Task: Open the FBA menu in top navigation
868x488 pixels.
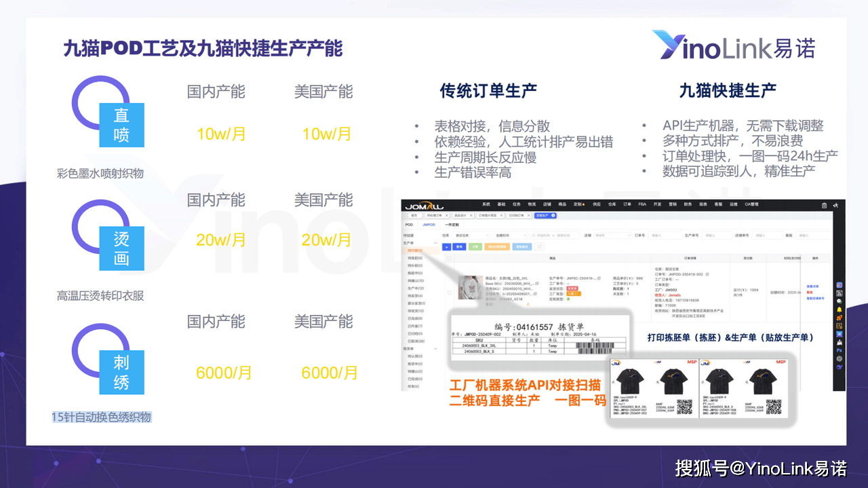Action: [641, 204]
